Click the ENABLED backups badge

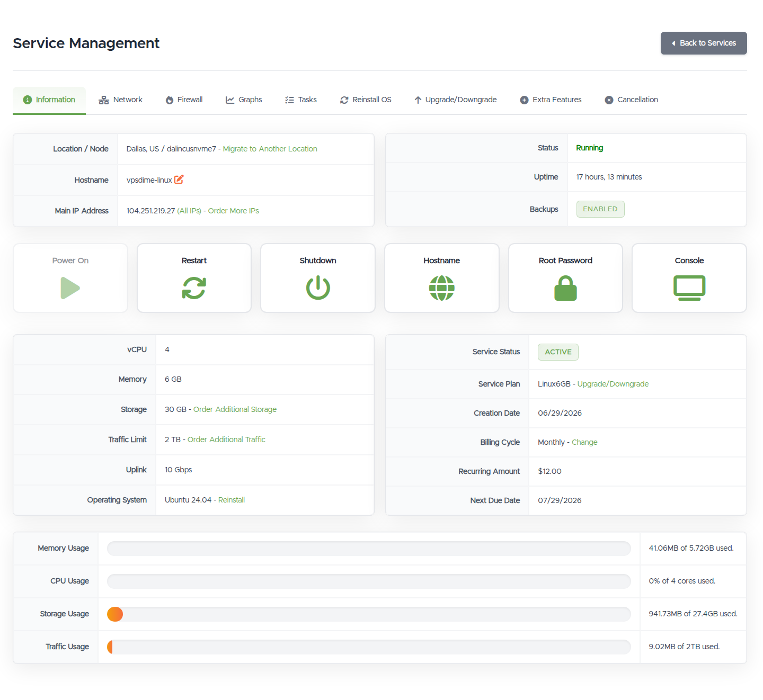tap(600, 209)
